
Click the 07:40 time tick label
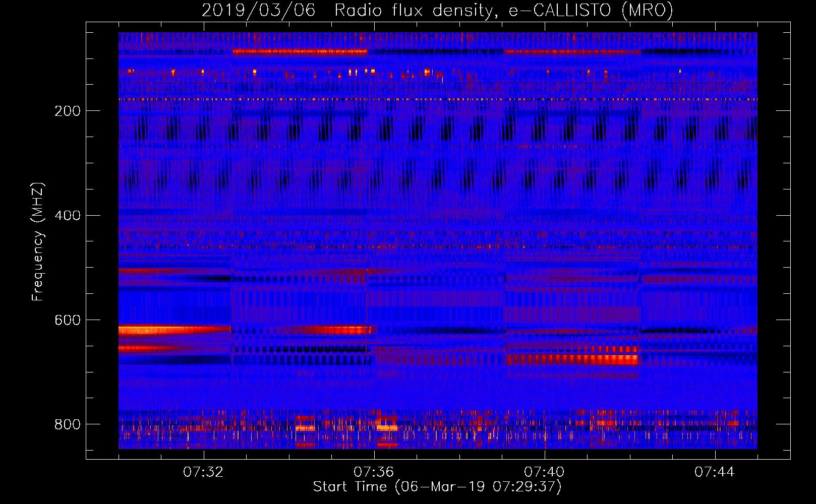click(544, 472)
